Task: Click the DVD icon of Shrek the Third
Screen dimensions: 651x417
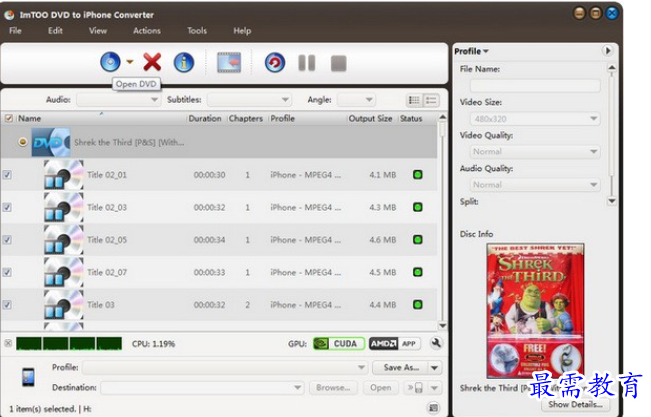Action: pyautogui.click(x=51, y=142)
